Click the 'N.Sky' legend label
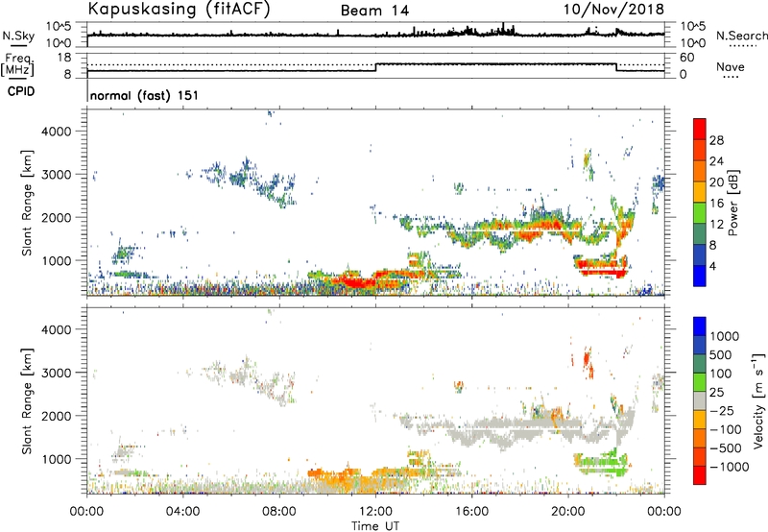This screenshot has height=532, width=768. (18, 36)
